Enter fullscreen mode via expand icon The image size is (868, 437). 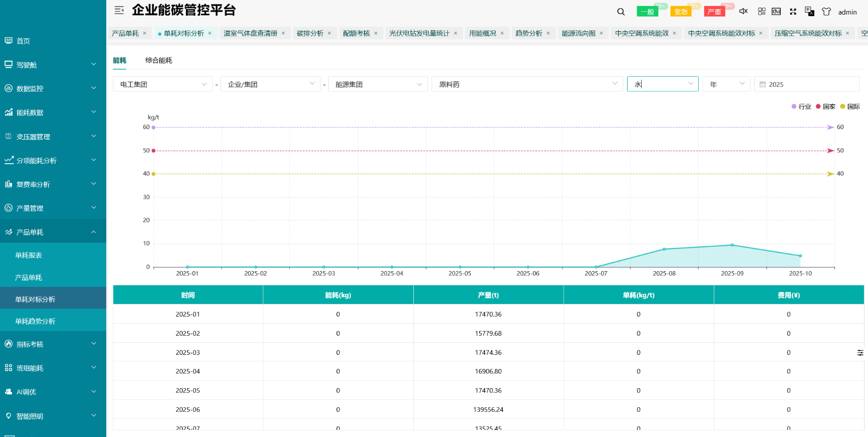(793, 11)
